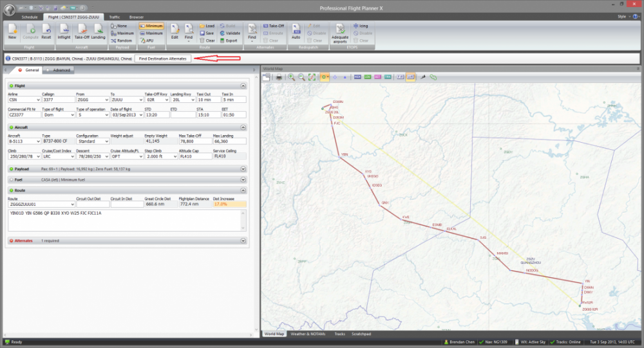Image resolution: width=644 pixels, height=348 pixels.
Task: Switch to the Schedule ribbon tab
Action: coord(30,17)
